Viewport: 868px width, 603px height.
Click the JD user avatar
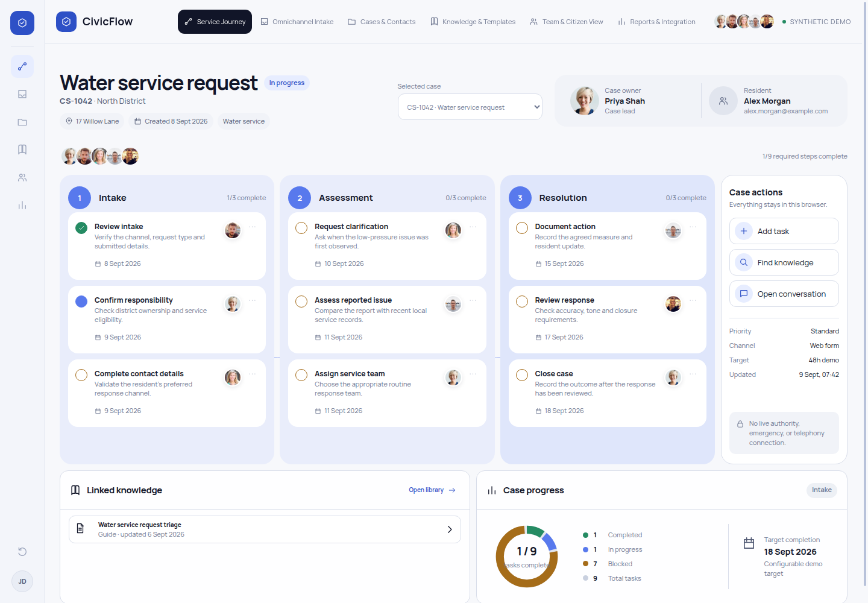click(22, 581)
